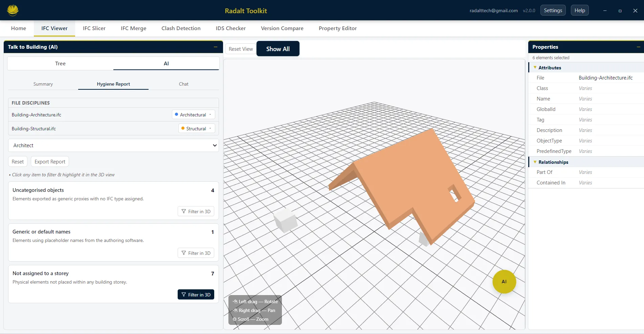Click the Class attribute row

(x=586, y=88)
